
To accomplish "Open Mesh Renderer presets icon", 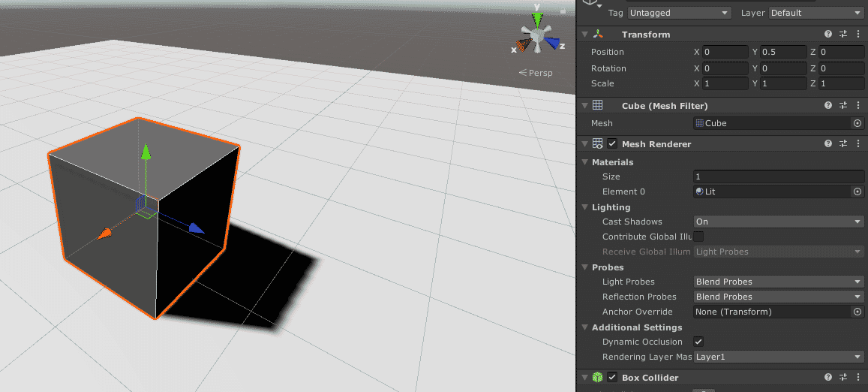I will [x=843, y=144].
